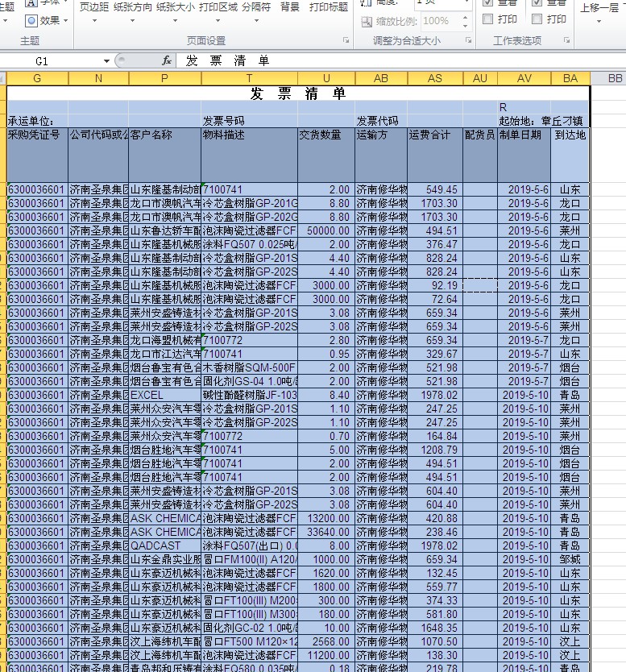Click the 运费合计 header cell
Image resolution: width=626 pixels, height=672 pixels.
pos(435,155)
